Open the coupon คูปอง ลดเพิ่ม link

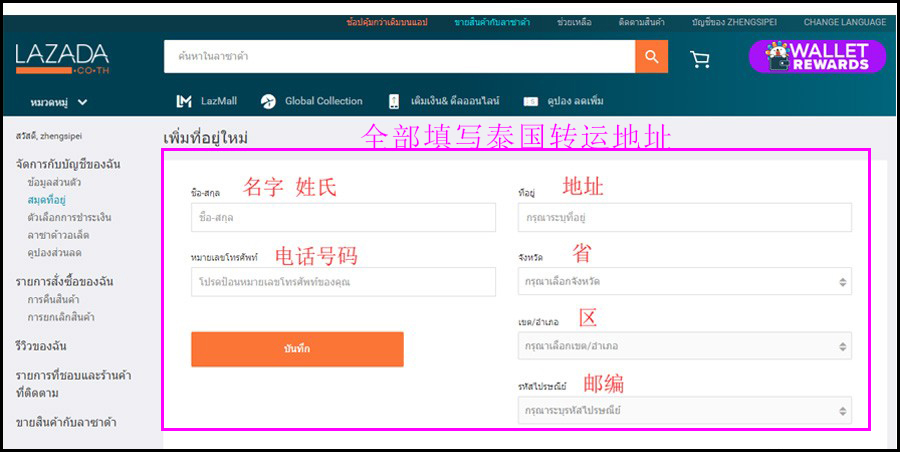563,101
